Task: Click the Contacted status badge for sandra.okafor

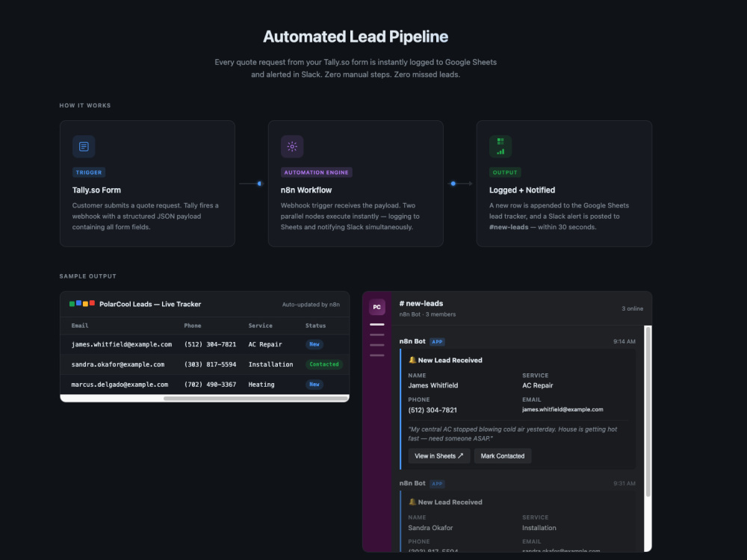Action: click(324, 364)
